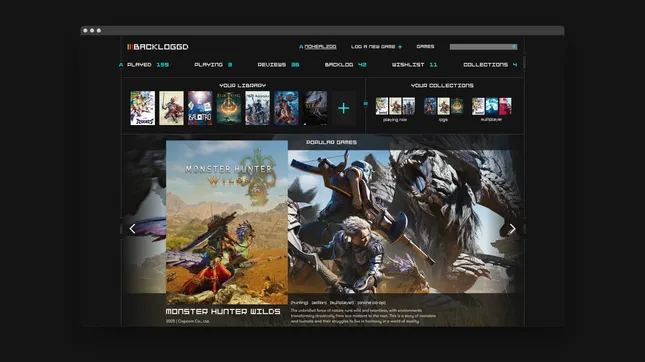Open the 'multiplayer' collection
Screen dimensions: 645x362
click(x=492, y=109)
